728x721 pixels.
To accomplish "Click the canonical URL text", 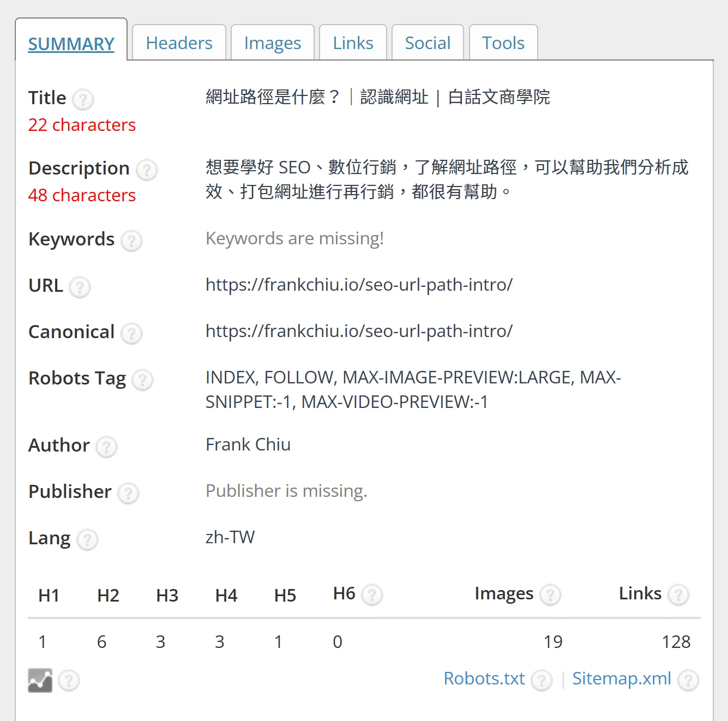I will tap(359, 331).
